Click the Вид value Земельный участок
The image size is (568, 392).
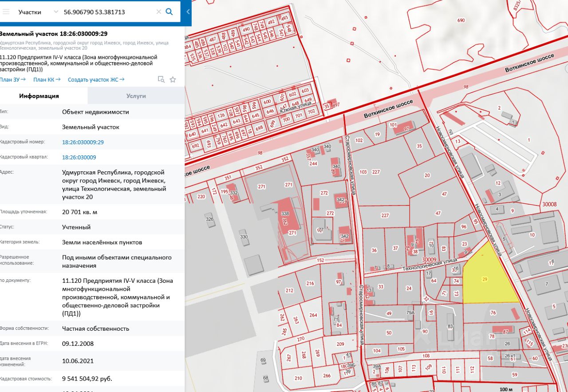pos(91,127)
